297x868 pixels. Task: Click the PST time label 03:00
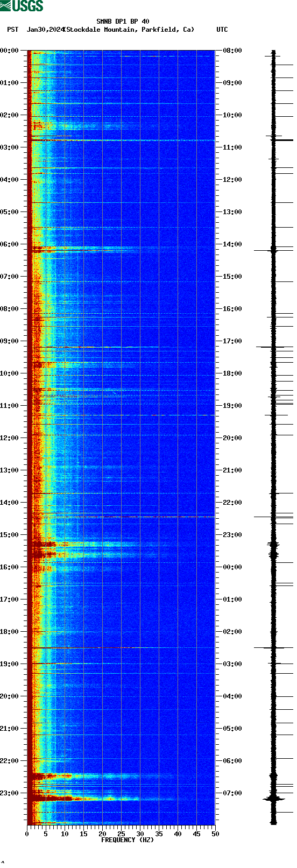tap(9, 147)
